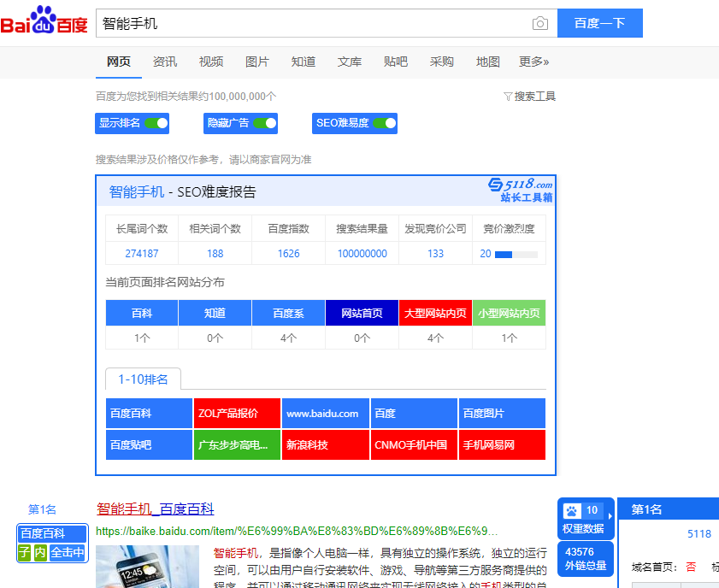Expand the 更多» menu
Viewport: 719px width, 588px height.
533,62
